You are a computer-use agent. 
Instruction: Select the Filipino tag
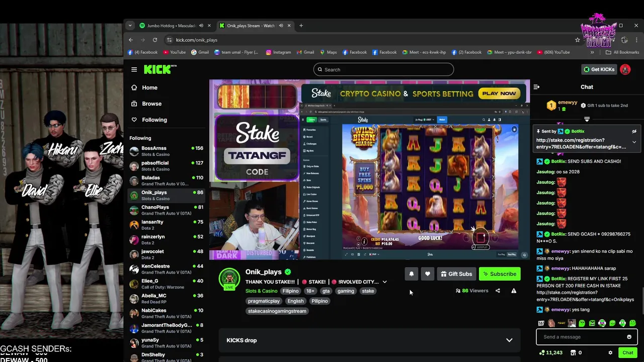pos(290,291)
